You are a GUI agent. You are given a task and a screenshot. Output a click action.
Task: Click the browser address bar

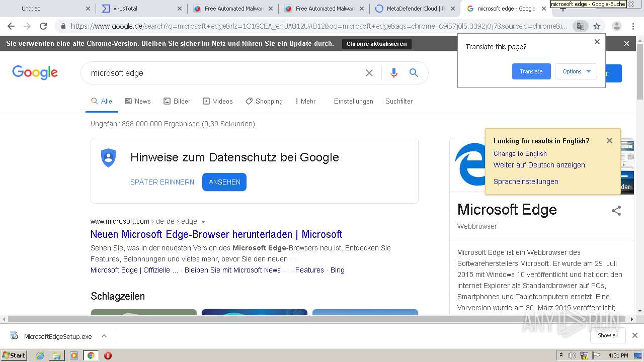tap(318, 26)
